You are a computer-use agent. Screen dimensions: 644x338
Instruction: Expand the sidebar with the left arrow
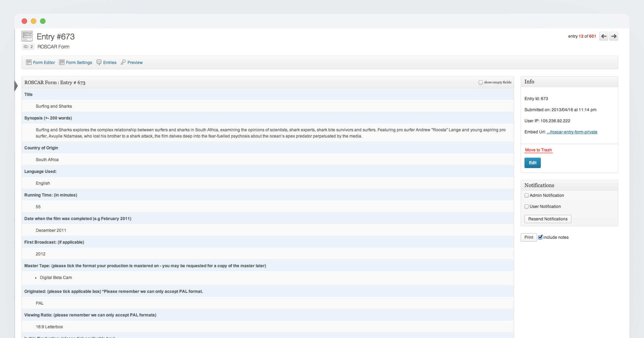pyautogui.click(x=16, y=86)
